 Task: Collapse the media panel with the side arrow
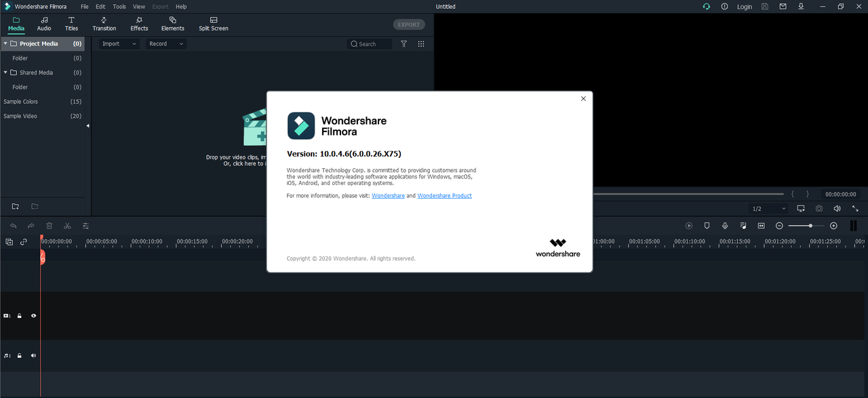87,125
